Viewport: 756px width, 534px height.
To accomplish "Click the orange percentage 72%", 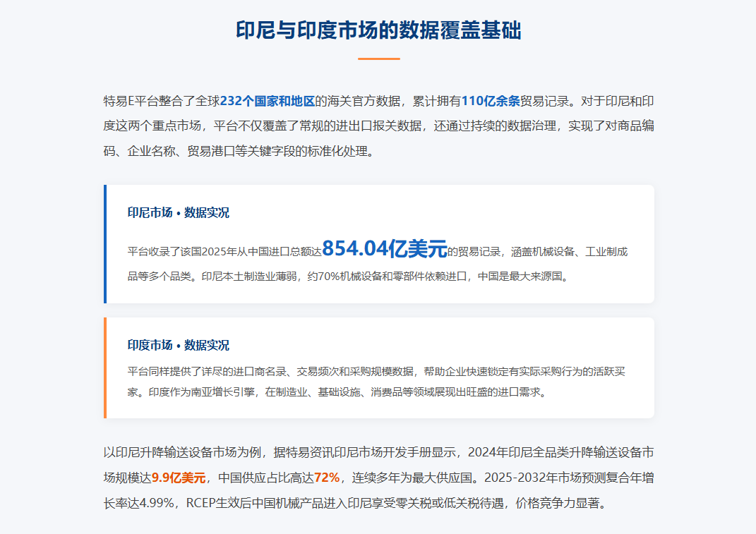I will [327, 478].
